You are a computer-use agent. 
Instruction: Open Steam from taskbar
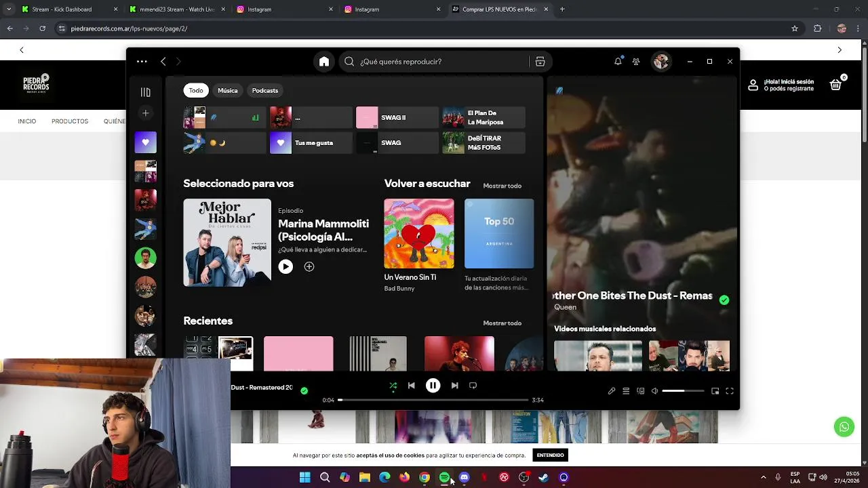(544, 478)
